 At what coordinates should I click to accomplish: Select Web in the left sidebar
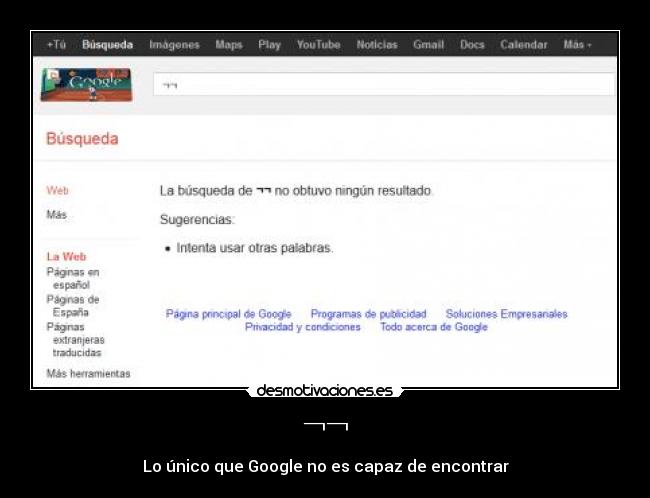click(57, 191)
